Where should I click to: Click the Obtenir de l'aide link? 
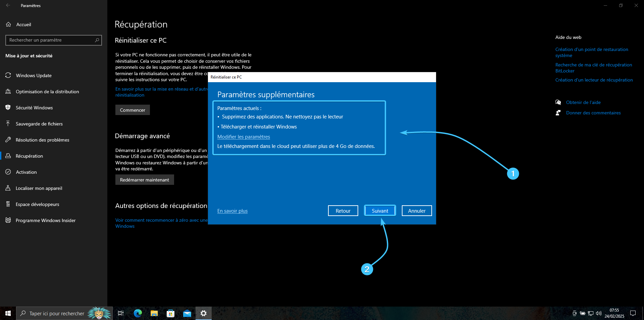[583, 102]
